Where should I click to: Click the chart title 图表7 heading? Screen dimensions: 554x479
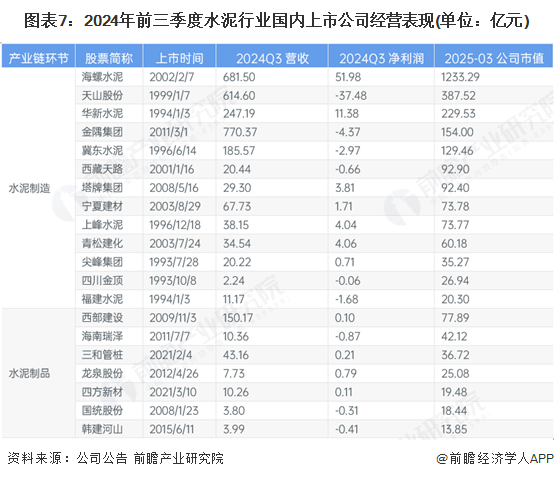click(x=276, y=20)
